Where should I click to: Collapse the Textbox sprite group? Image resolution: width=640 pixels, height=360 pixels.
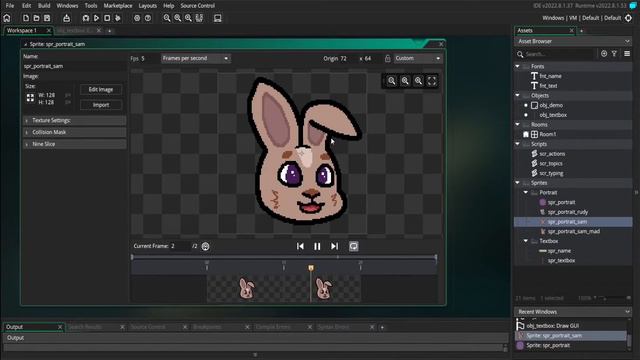point(526,241)
